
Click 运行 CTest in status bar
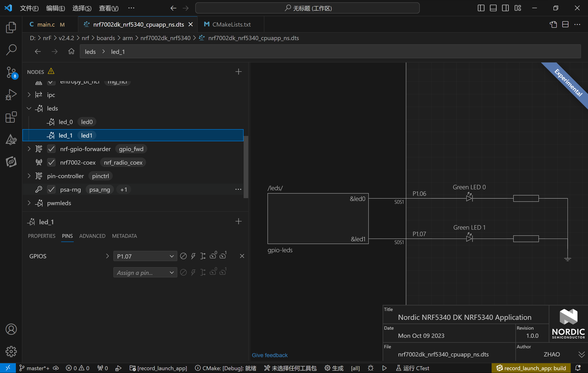pos(413,368)
